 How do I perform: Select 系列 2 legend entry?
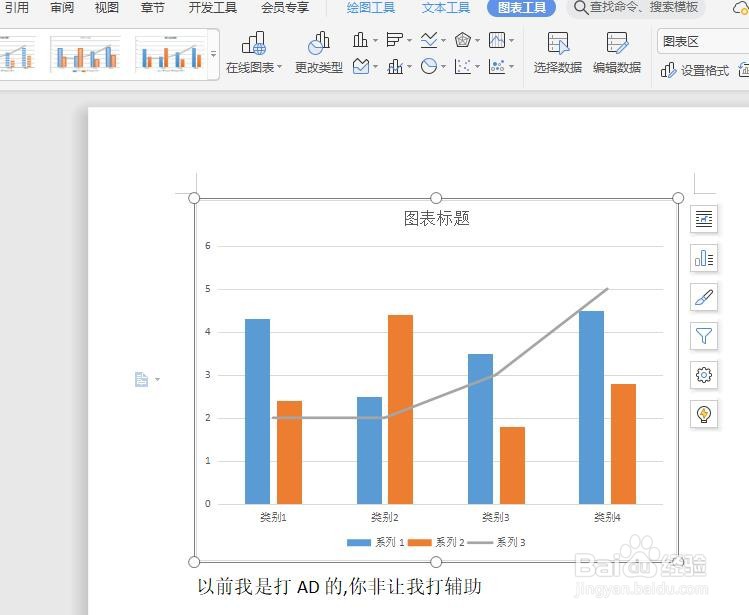[437, 542]
